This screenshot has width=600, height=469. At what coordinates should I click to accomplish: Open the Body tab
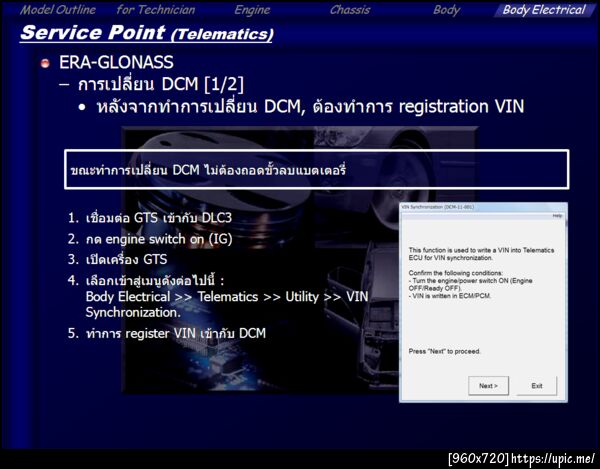[447, 10]
